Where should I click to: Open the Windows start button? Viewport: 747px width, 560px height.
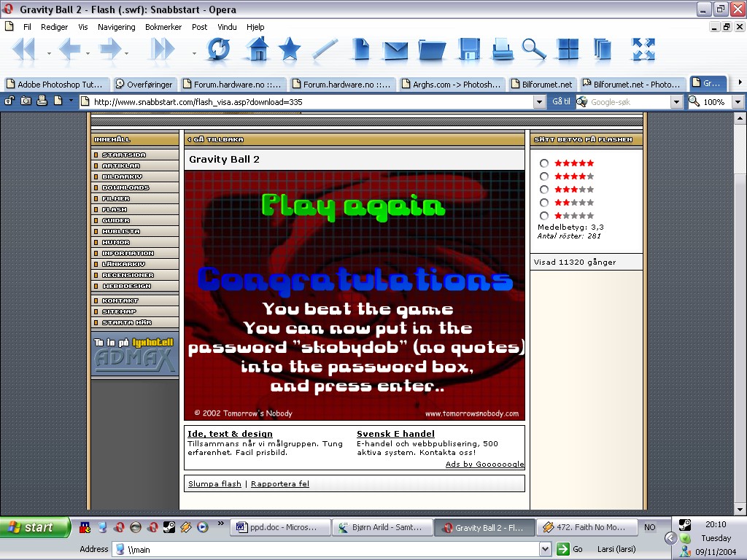(x=34, y=527)
